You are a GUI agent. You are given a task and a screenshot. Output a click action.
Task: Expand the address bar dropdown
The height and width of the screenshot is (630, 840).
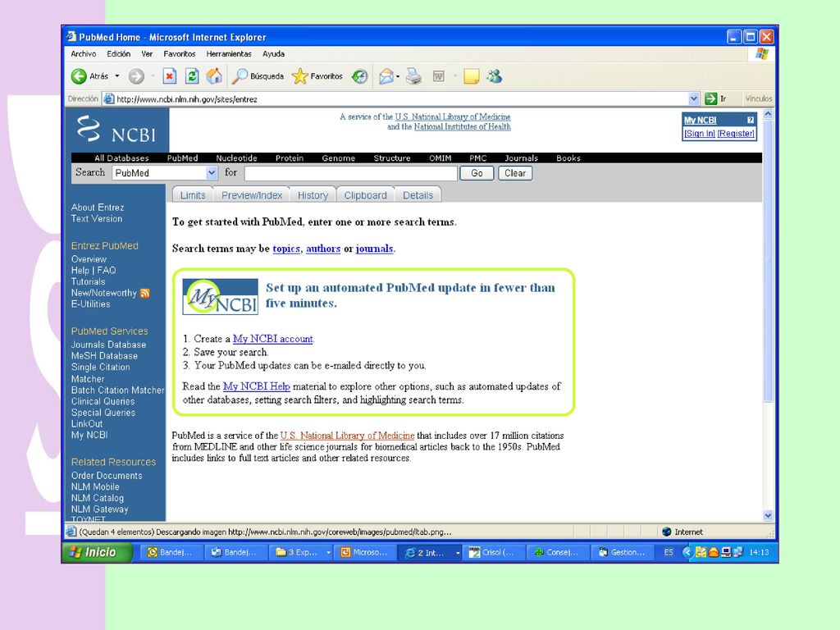694,98
